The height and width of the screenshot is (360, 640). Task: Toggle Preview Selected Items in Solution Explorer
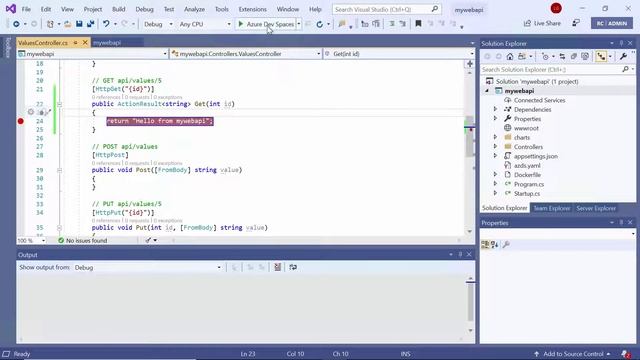click(x=601, y=56)
